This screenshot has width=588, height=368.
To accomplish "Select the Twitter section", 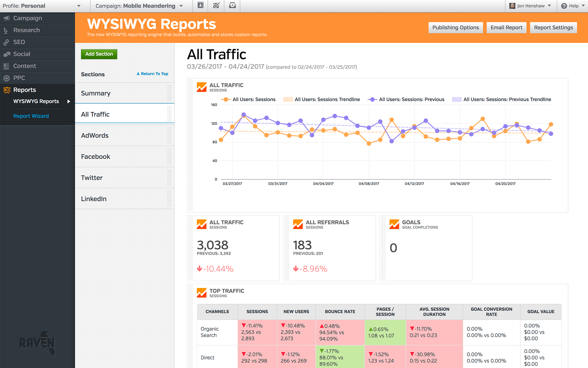I will pyautogui.click(x=125, y=178).
